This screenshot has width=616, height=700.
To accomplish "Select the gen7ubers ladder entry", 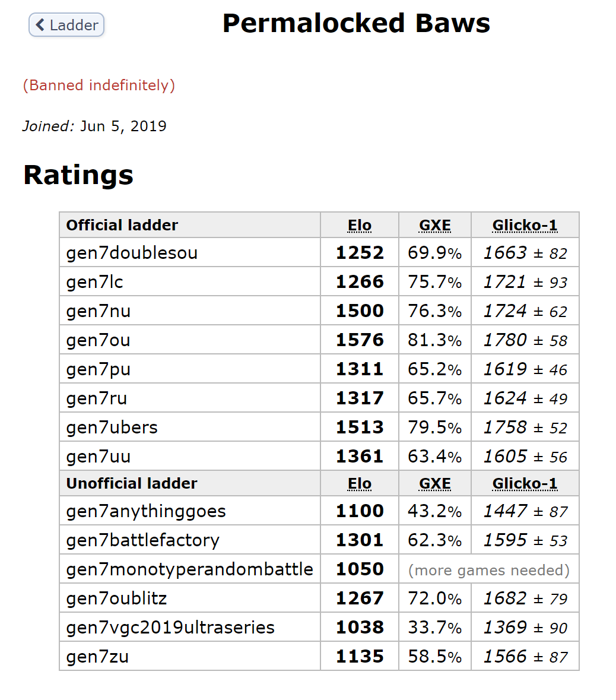I will click(319, 427).
